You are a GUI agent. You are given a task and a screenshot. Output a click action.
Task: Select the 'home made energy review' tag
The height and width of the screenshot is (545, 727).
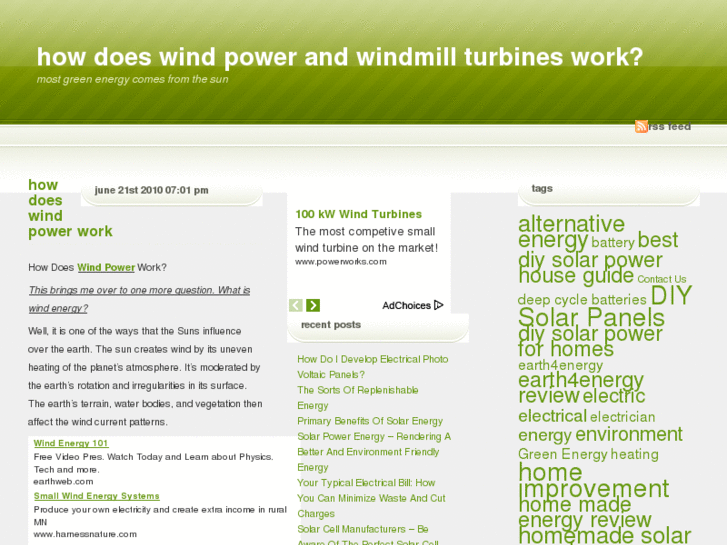(585, 512)
